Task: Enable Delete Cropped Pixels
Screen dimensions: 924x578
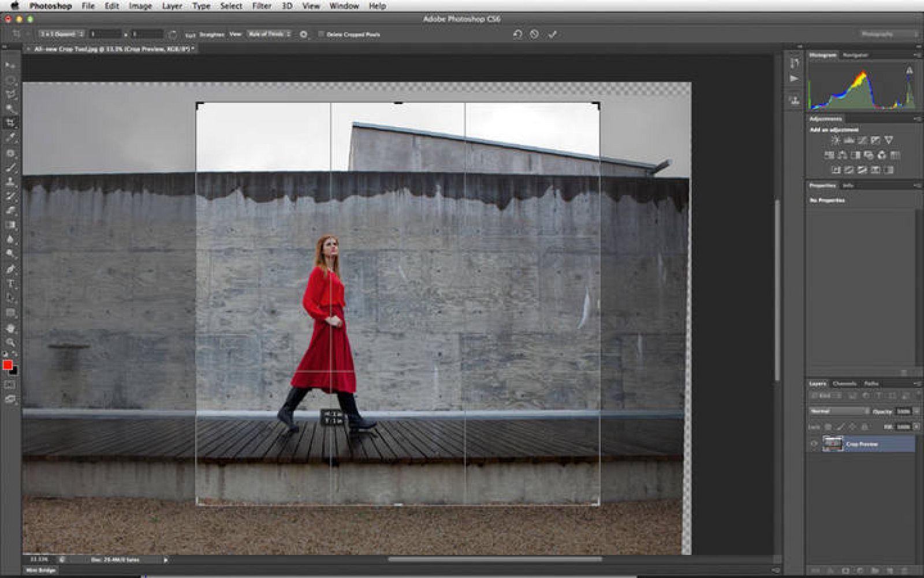Action: pyautogui.click(x=321, y=34)
